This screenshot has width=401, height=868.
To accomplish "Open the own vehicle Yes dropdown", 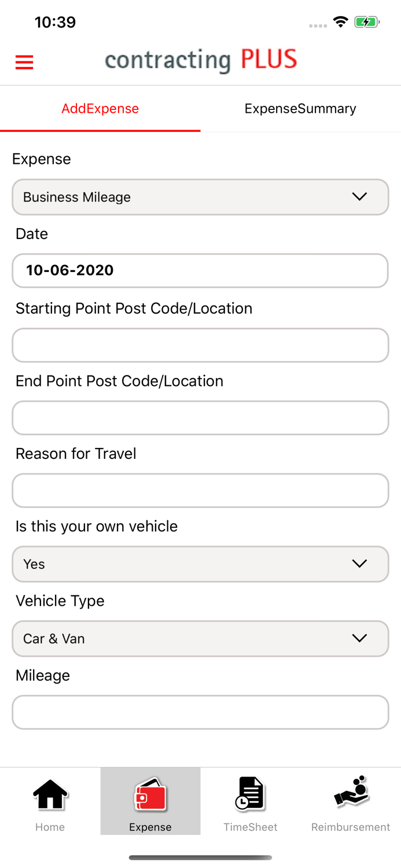I will 200,564.
